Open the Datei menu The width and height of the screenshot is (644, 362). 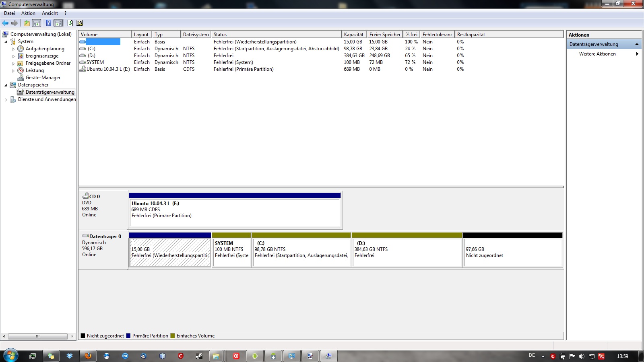coord(9,13)
